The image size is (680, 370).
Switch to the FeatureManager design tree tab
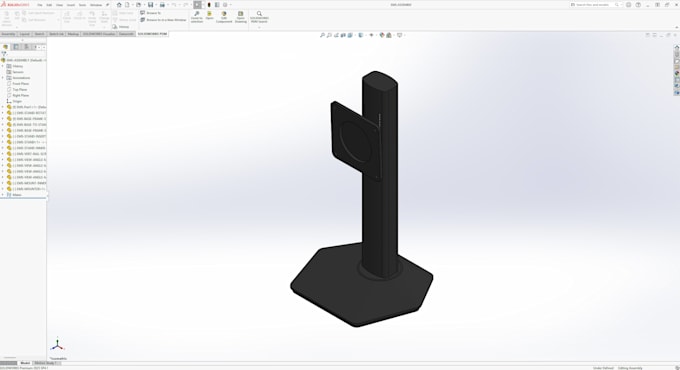tap(6, 47)
